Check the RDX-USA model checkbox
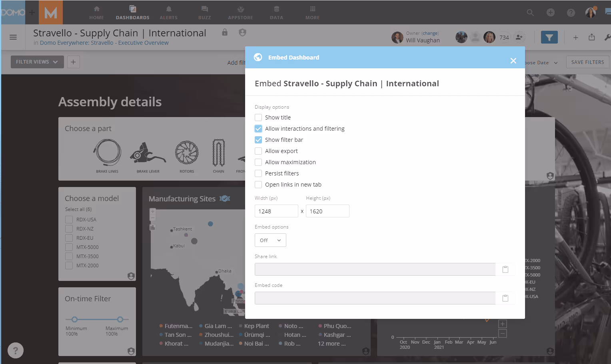The image size is (611, 364). 69,219
